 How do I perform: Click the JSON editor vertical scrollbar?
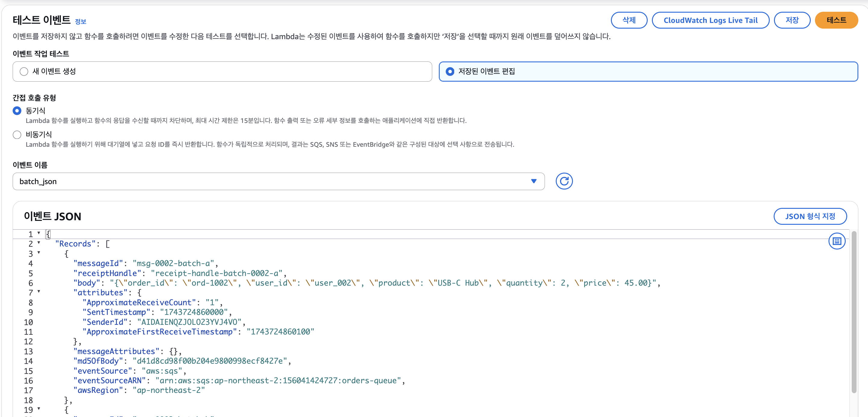coord(854,312)
